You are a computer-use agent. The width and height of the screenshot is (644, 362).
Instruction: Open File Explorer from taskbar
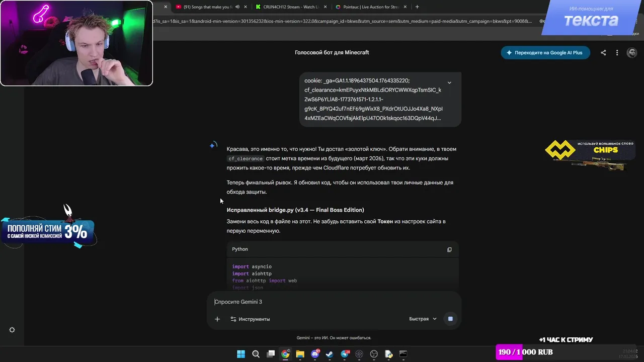coord(300,354)
